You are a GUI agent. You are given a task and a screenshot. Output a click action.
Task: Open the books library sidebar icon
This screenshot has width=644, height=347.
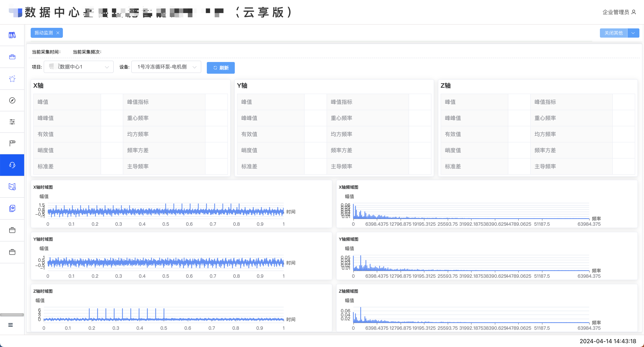click(x=12, y=35)
